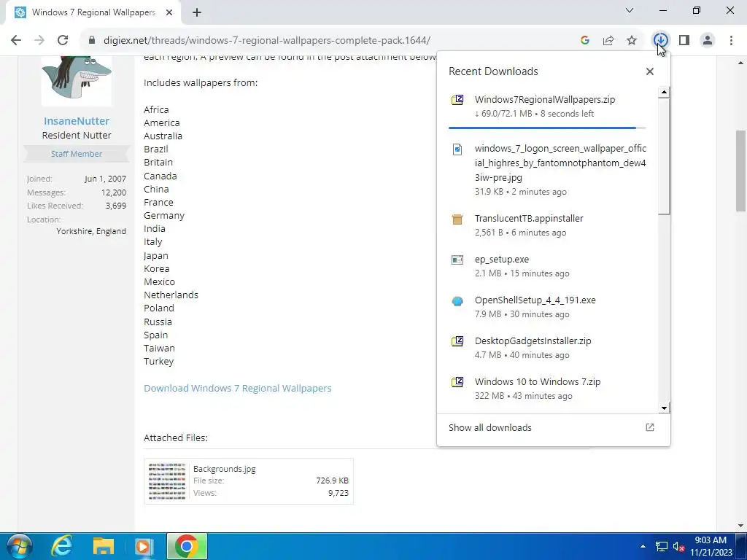
Task: Click the downloads list scroll up arrow
Action: (664, 93)
